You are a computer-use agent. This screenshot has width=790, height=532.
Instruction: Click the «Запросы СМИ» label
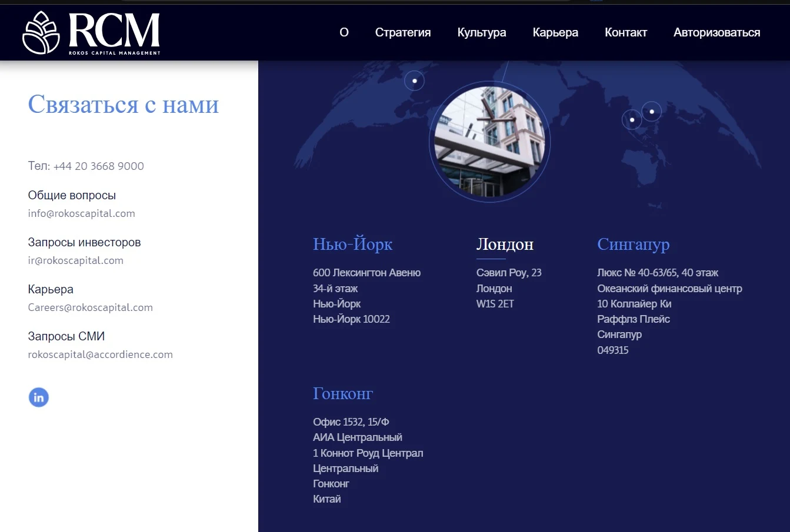(x=66, y=336)
